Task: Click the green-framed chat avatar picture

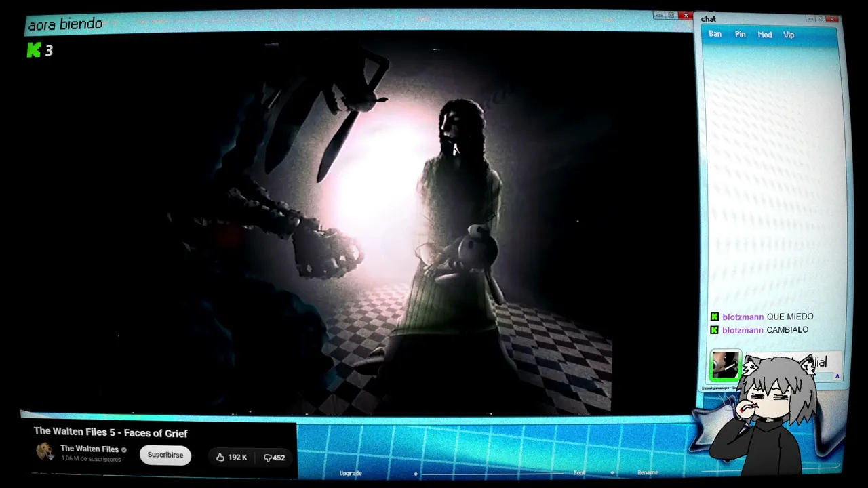Action: pyautogui.click(x=725, y=365)
